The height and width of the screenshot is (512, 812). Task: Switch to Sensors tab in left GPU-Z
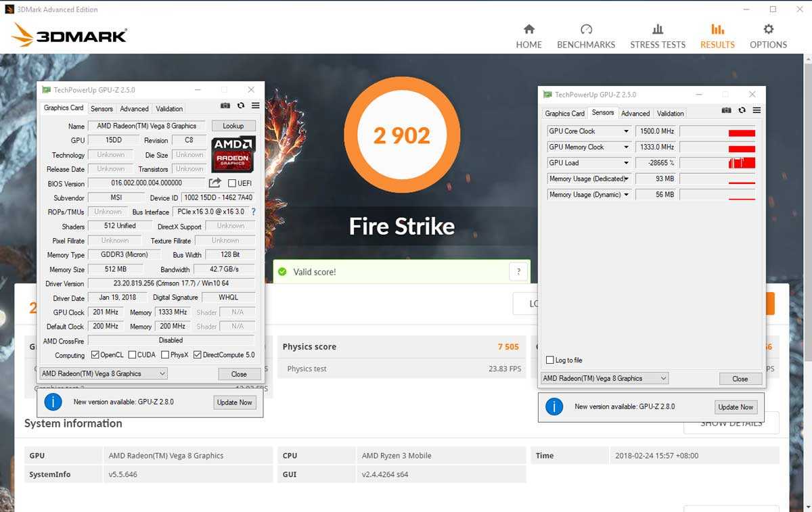pos(101,108)
